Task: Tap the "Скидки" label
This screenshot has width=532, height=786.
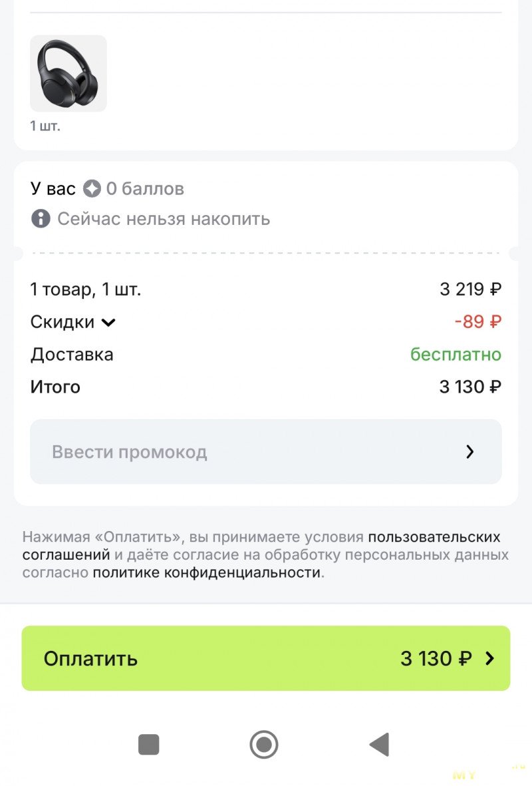Action: click(62, 322)
